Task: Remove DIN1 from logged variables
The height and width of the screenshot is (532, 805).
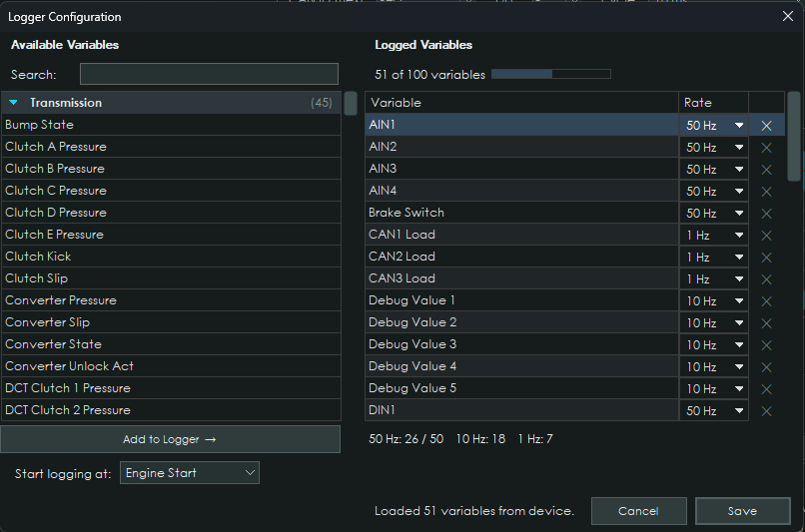Action: pyautogui.click(x=766, y=411)
